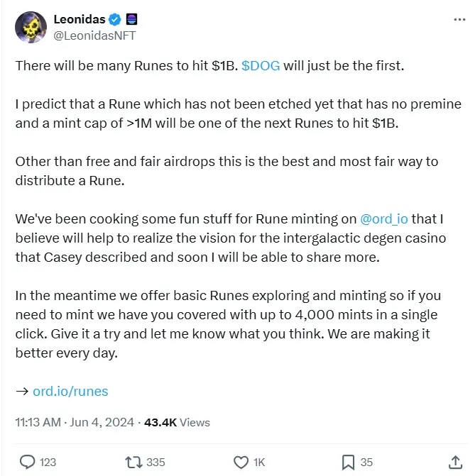
Task: View the 43.4K Views analytics
Action: (177, 422)
